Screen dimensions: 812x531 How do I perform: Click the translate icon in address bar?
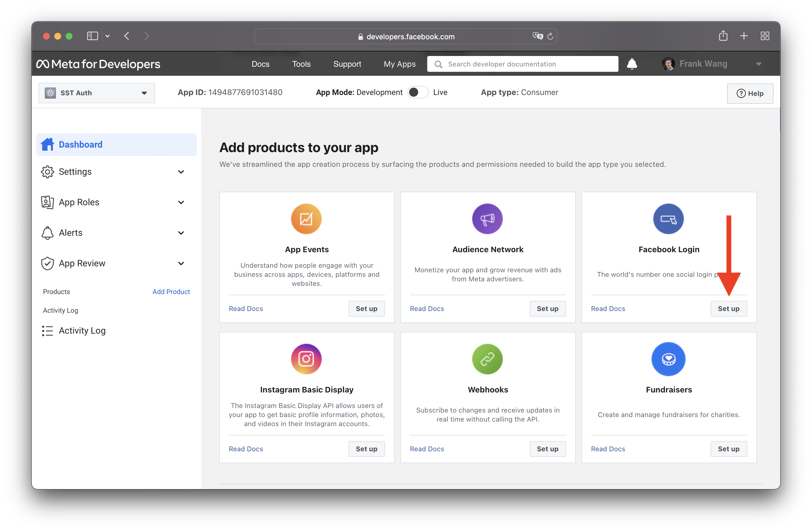[x=537, y=36]
